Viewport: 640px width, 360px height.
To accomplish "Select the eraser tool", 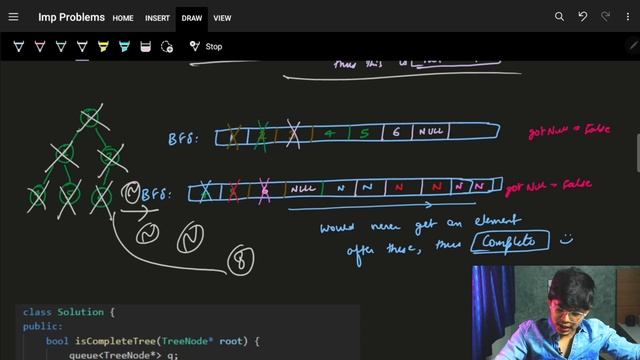I will tap(146, 47).
